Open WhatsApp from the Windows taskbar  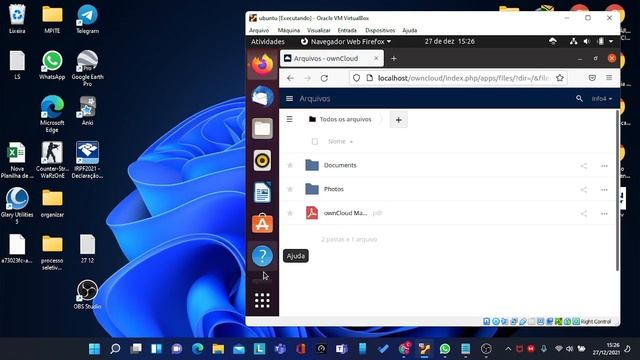(x=444, y=349)
